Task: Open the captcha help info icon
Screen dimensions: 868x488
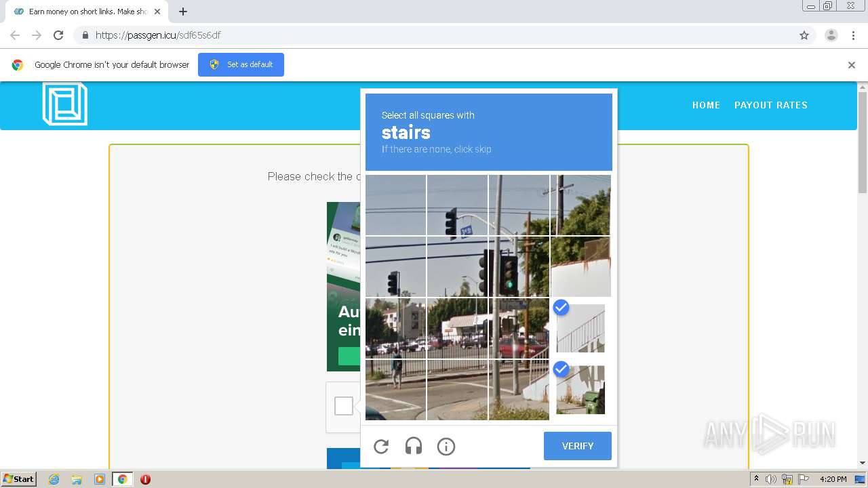Action: (x=446, y=446)
